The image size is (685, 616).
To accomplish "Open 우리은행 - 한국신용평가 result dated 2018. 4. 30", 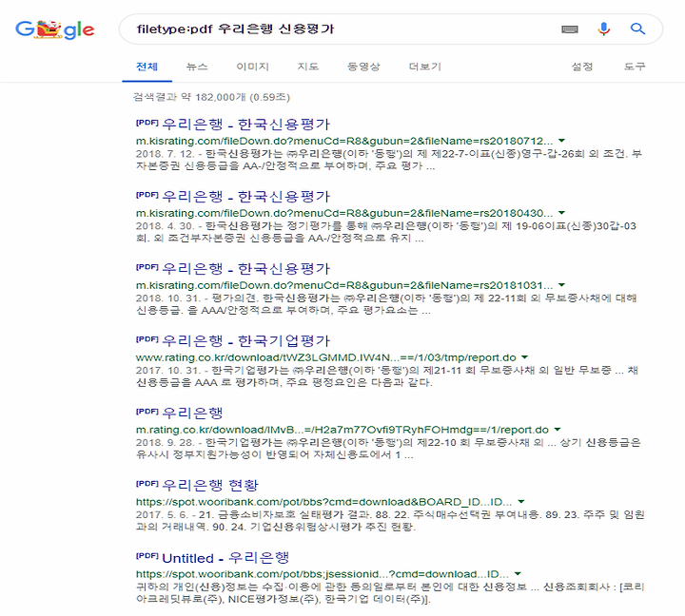I will pyautogui.click(x=246, y=197).
